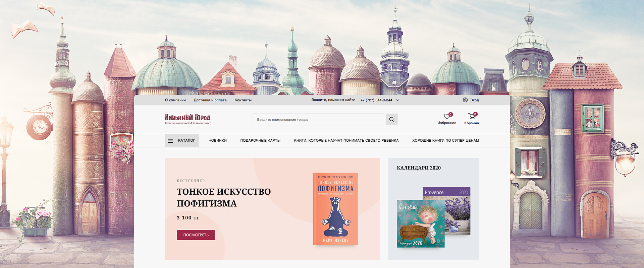The height and width of the screenshot is (268, 644).
Task: Open the Календари 2020 banner
Action: pos(433,209)
